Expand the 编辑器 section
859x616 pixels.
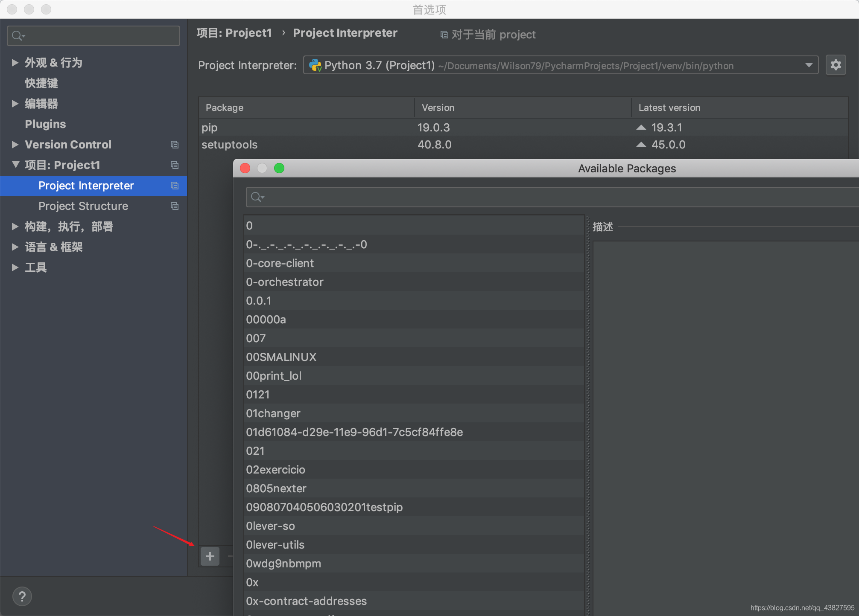point(15,104)
